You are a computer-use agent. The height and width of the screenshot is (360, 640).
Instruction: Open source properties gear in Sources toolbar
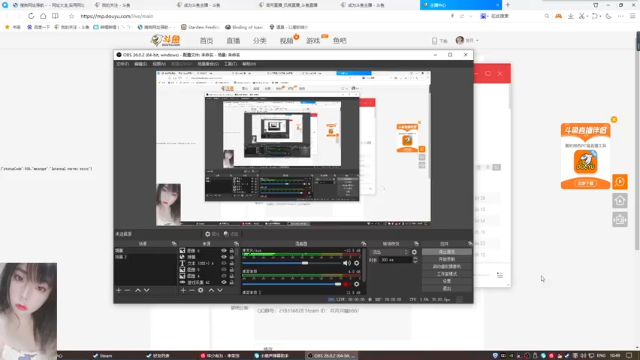click(x=201, y=290)
